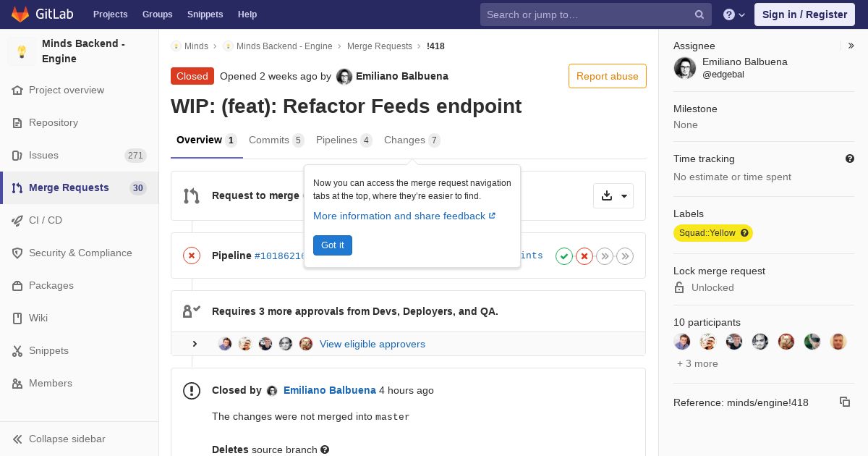Click the passed pipeline stage icon

click(564, 256)
